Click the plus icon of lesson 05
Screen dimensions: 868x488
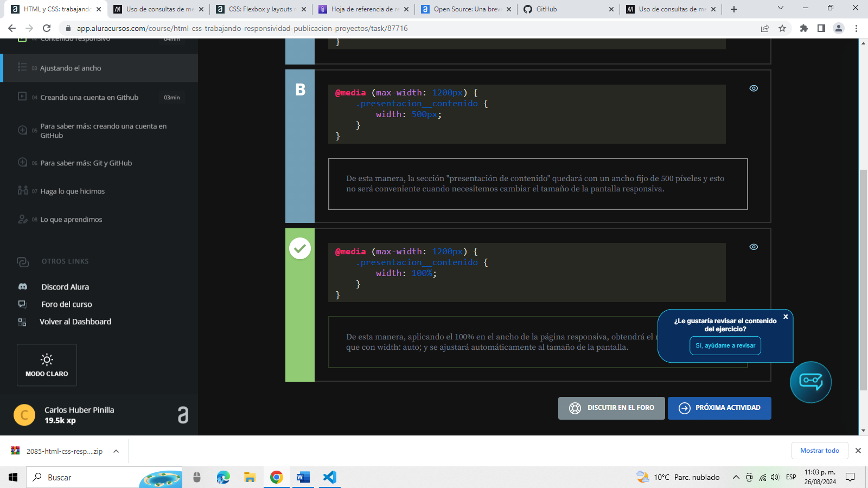click(x=22, y=130)
